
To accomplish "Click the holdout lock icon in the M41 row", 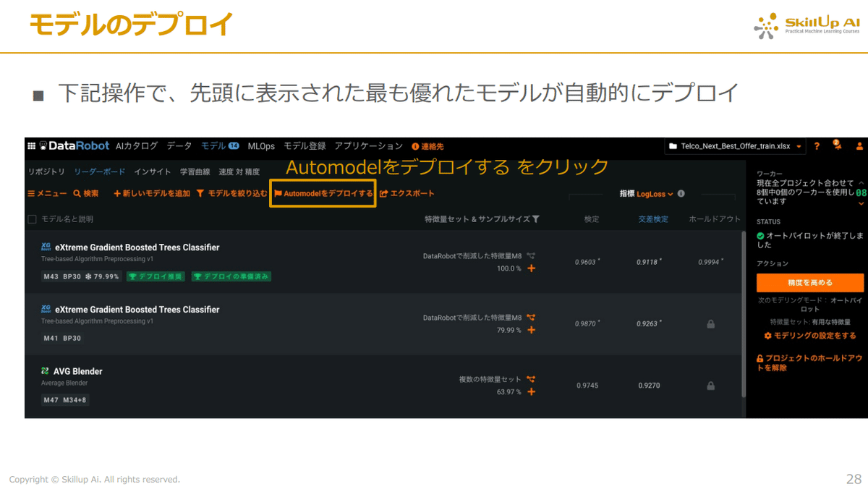I will pos(710,324).
